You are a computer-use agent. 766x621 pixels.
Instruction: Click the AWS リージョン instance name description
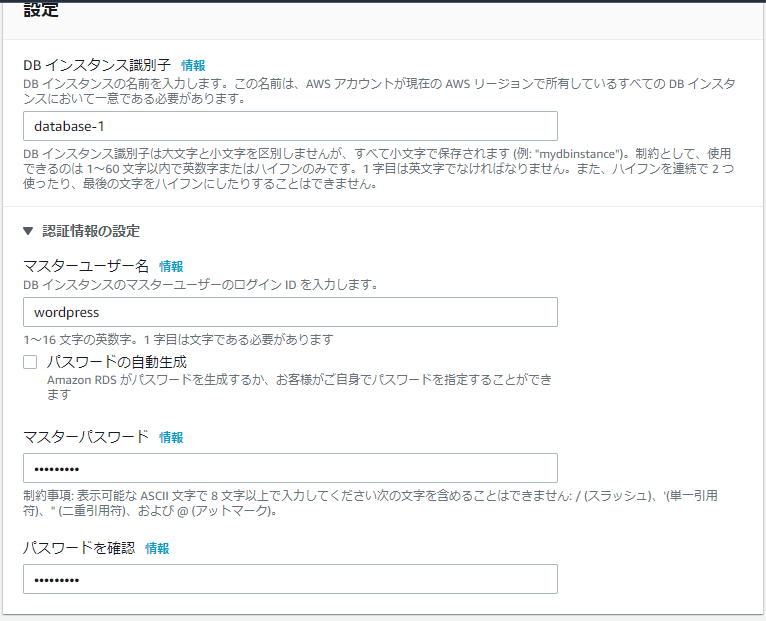(x=379, y=91)
